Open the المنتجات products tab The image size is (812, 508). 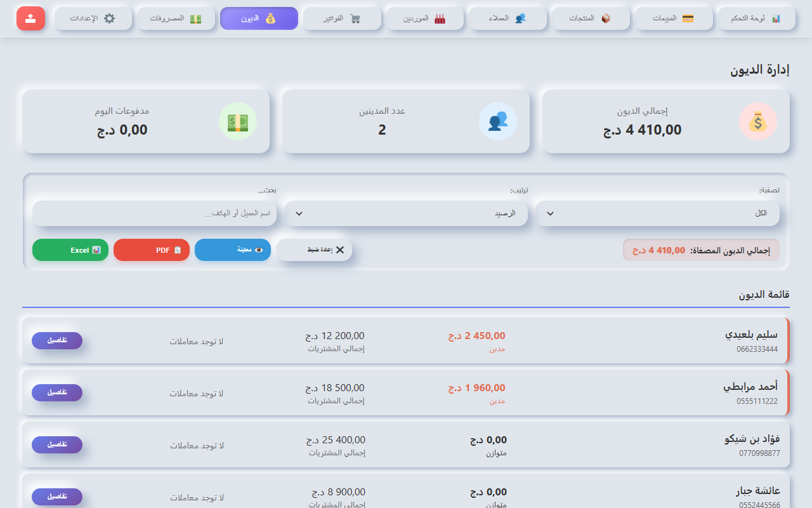click(x=591, y=18)
